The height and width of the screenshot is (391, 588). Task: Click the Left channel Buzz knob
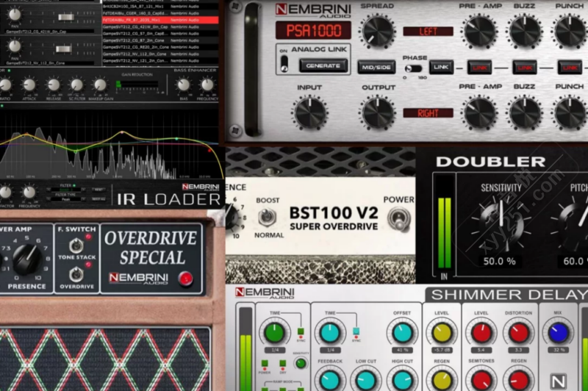tap(524, 31)
